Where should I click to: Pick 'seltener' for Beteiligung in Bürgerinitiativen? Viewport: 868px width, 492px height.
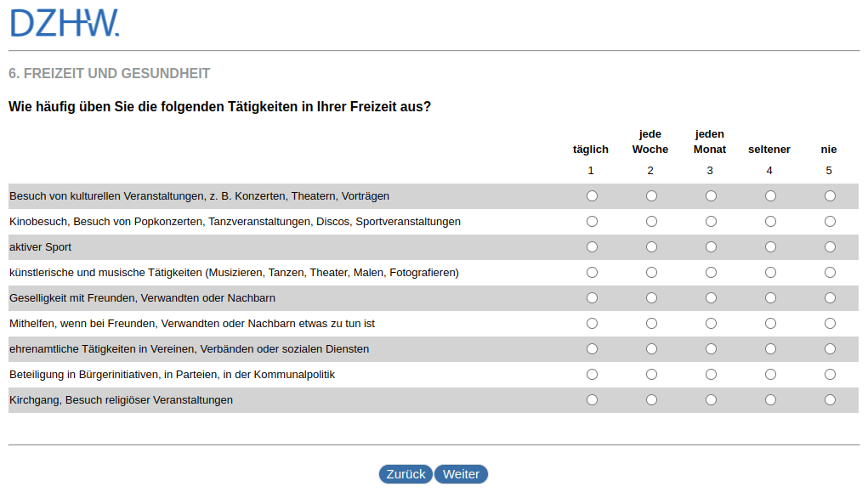pos(770,375)
